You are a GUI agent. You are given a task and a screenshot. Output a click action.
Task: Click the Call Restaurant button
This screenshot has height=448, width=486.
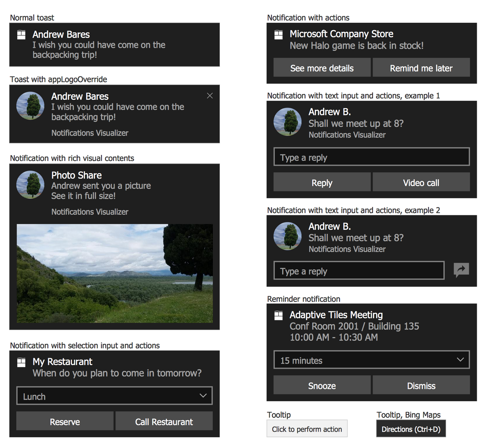pos(164,421)
